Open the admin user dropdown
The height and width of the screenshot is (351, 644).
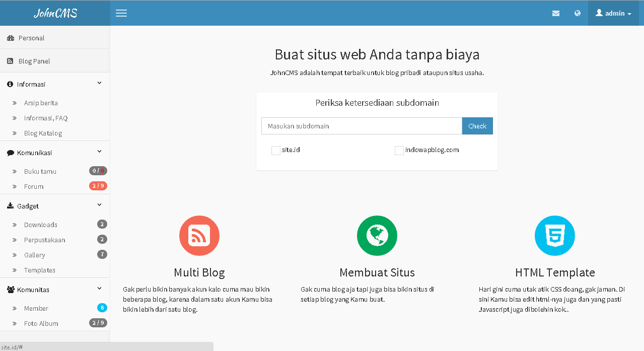(x=613, y=13)
